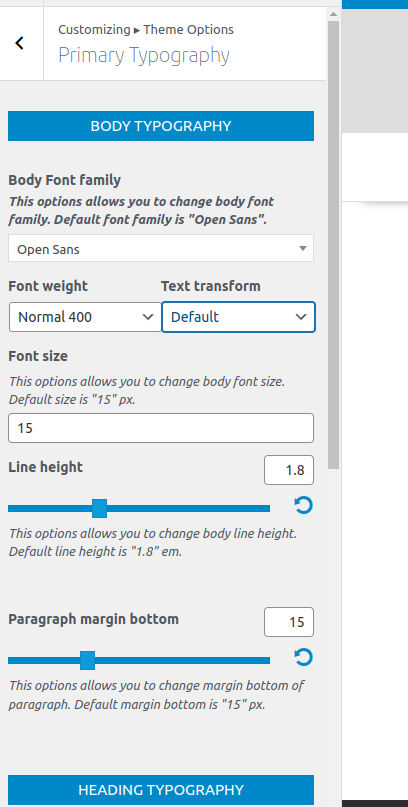Reset Line height to its default value
This screenshot has width=408, height=807.
[304, 505]
